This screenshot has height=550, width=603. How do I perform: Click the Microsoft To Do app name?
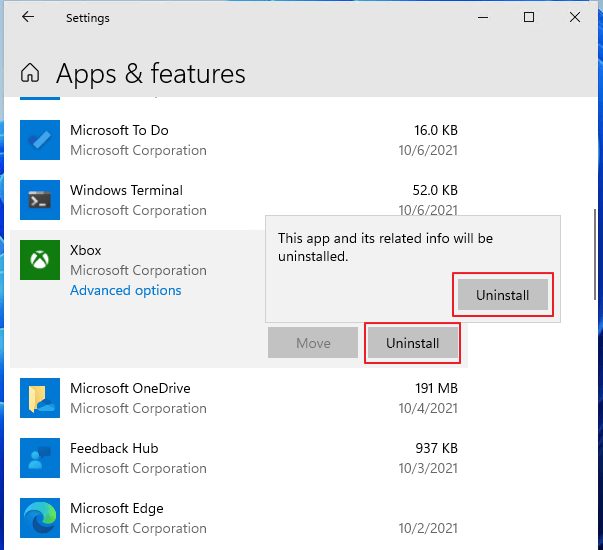pyautogui.click(x=119, y=130)
